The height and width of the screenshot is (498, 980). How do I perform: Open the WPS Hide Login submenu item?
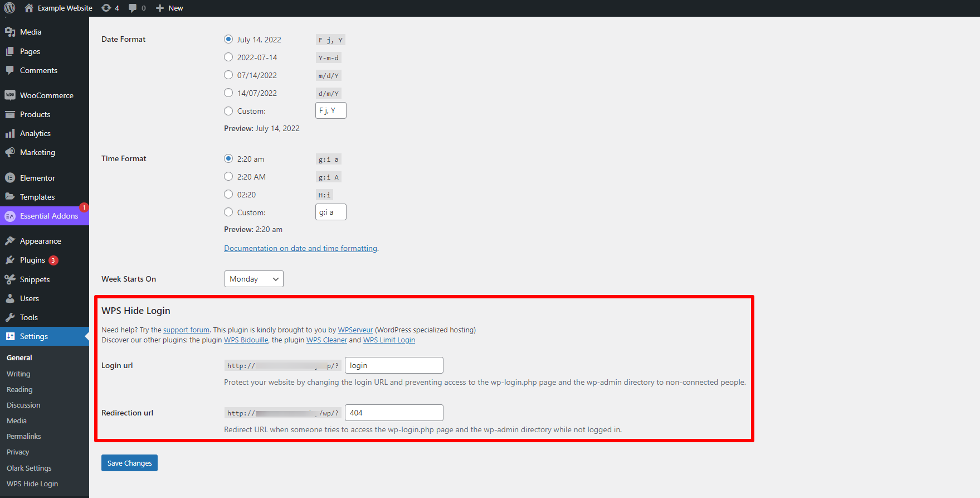pos(32,484)
